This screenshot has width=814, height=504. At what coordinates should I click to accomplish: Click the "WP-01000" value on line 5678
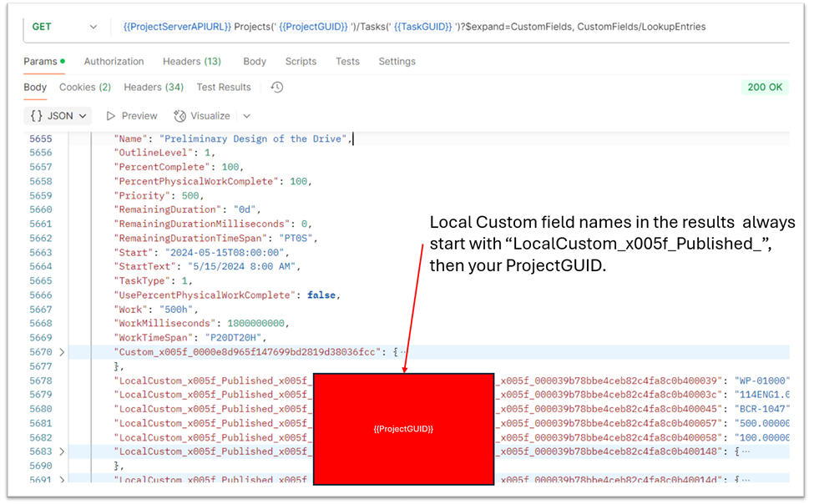[762, 381]
